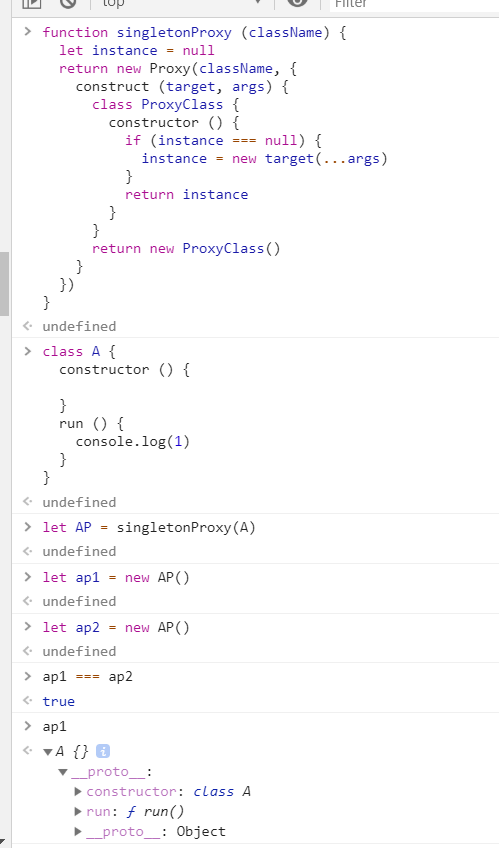Viewport: 499px width, 848px height.
Task: Click the 'return instance' code line
Action: (x=187, y=195)
